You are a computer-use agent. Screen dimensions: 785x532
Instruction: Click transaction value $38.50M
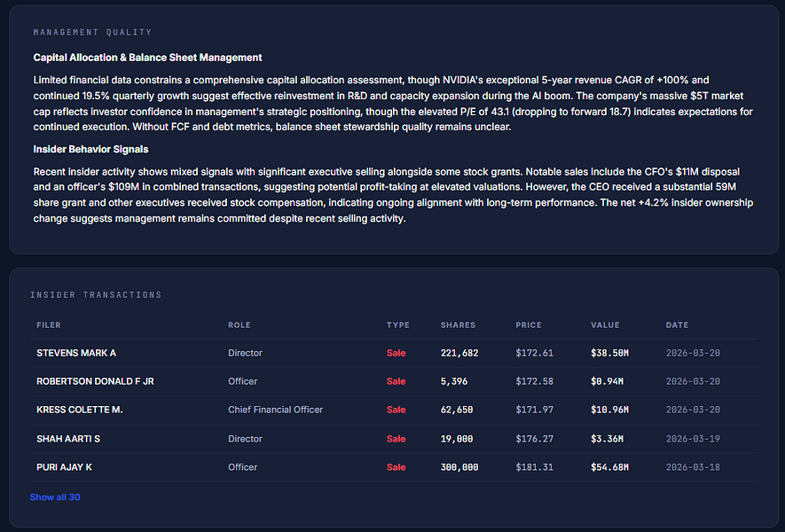(609, 353)
